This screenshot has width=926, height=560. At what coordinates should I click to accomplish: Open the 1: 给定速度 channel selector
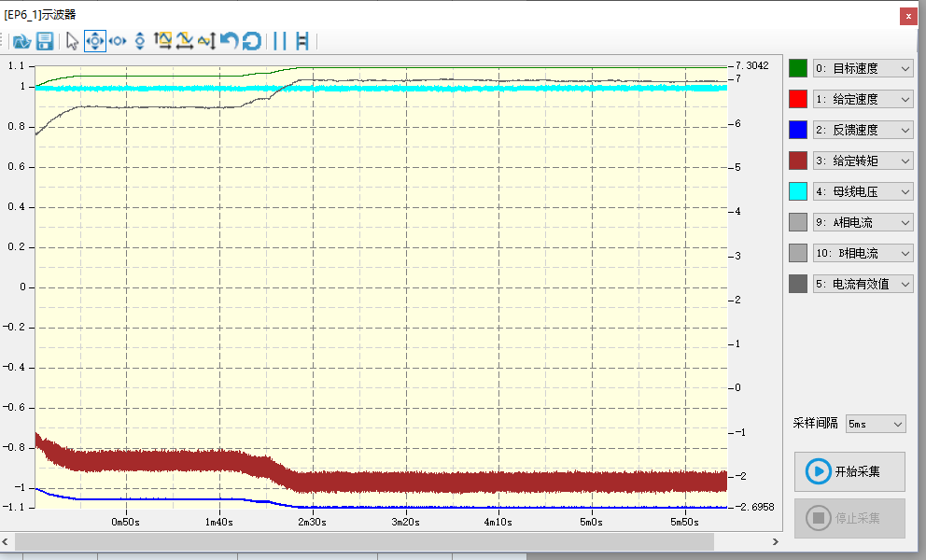click(861, 98)
